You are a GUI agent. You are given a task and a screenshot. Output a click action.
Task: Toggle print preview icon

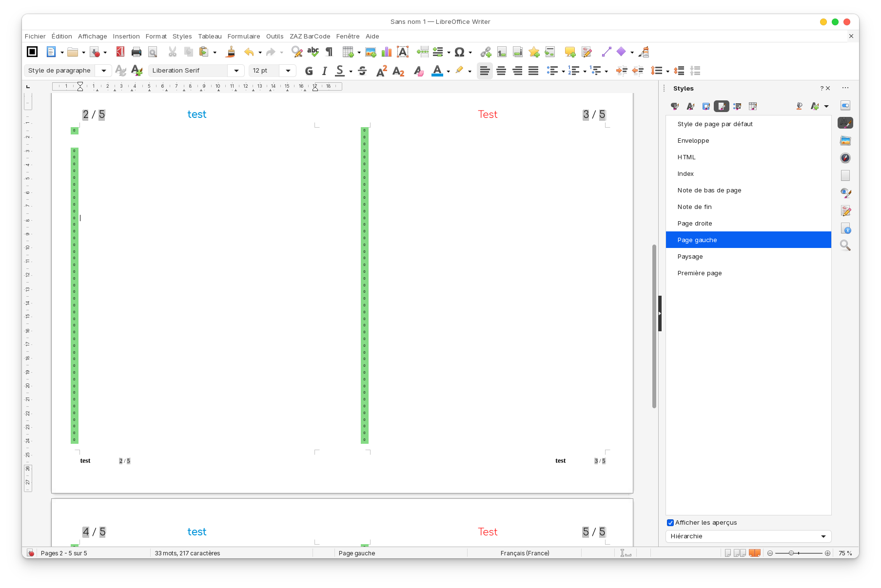coord(153,52)
